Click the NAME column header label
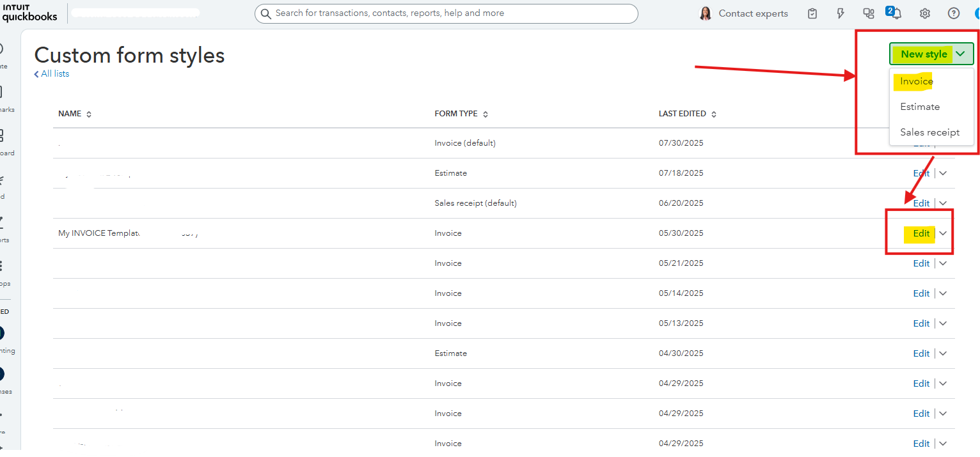 70,114
